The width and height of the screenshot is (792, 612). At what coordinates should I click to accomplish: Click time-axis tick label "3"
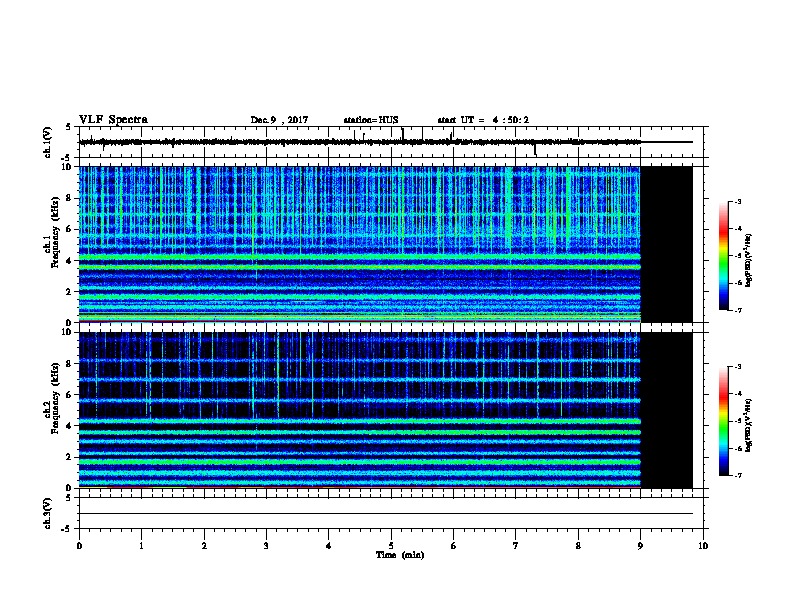(266, 546)
